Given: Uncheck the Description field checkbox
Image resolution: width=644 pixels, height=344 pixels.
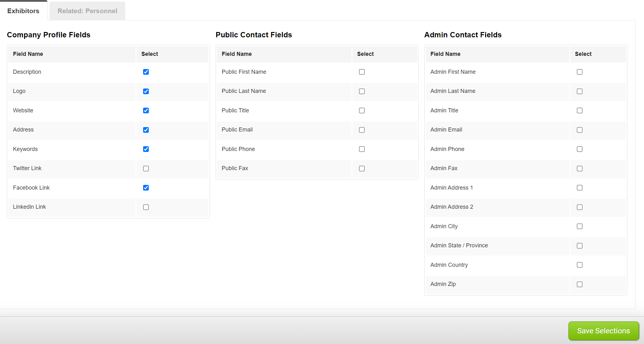Looking at the screenshot, I should 146,72.
